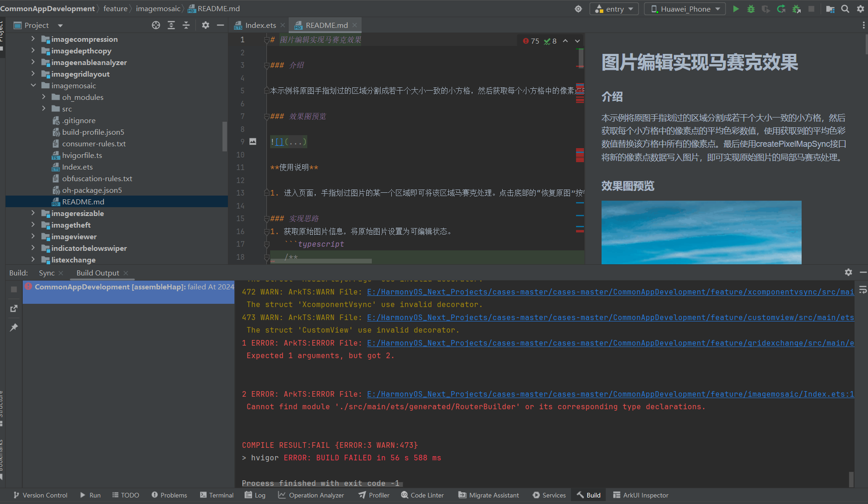The width and height of the screenshot is (868, 504).
Task: Toggle fold marker at line 1 heading
Action: tap(266, 40)
